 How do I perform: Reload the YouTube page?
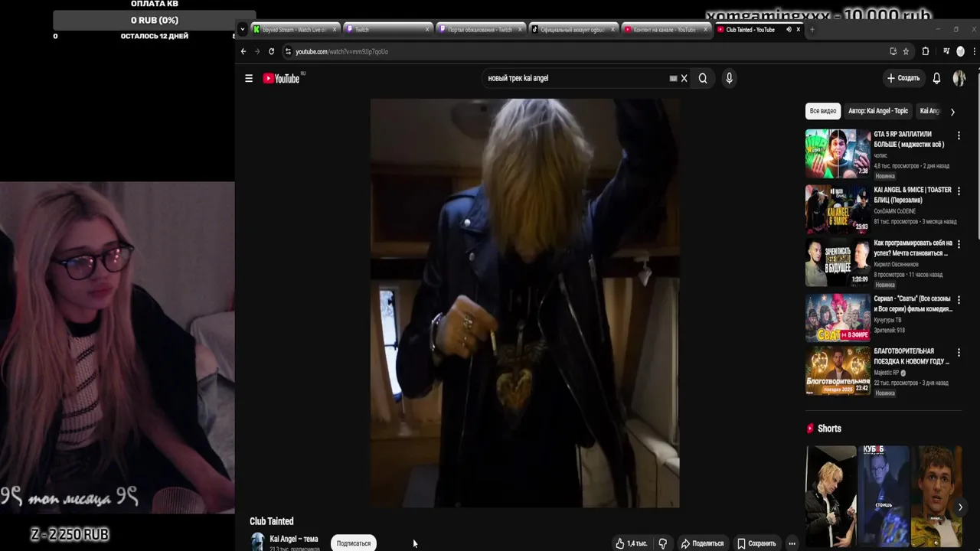pyautogui.click(x=271, y=51)
